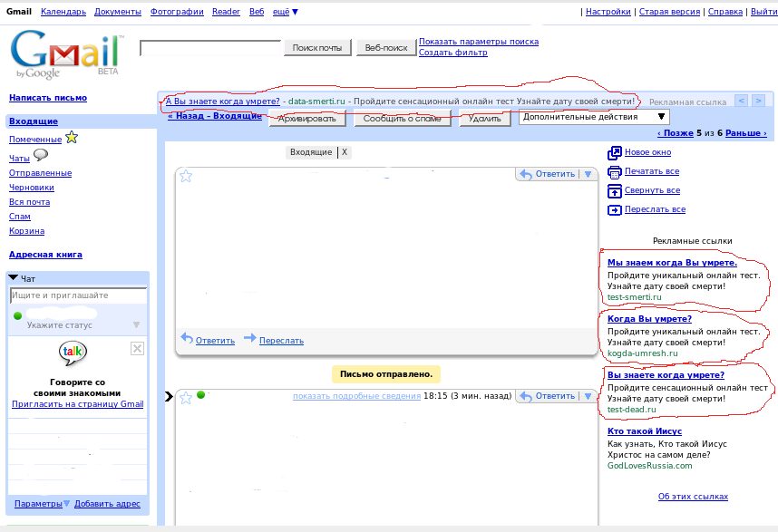Open Настройки link
Image resolution: width=778 pixels, height=532 pixels.
pos(608,12)
